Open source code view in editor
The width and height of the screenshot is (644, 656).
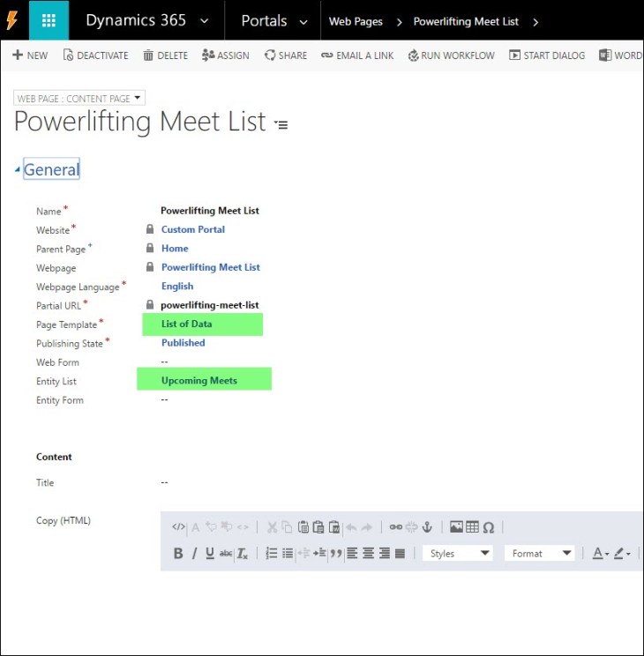coord(178,527)
